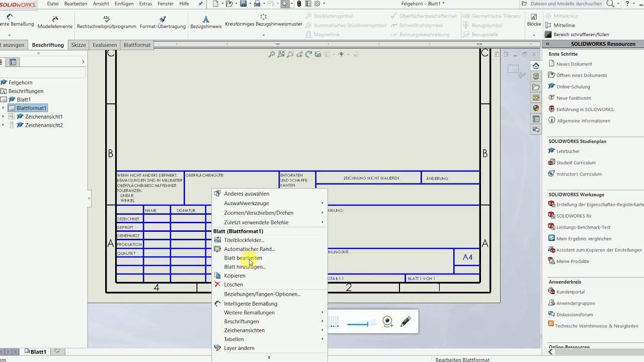Screen dimensions: 644x362
Task: Open the Online-Schulung link
Action: point(573,86)
